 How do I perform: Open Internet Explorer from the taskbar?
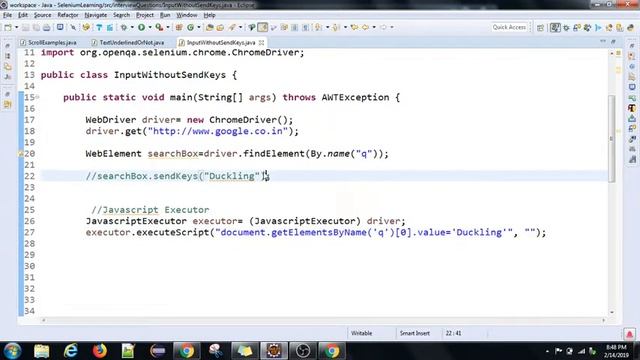(x=71, y=351)
